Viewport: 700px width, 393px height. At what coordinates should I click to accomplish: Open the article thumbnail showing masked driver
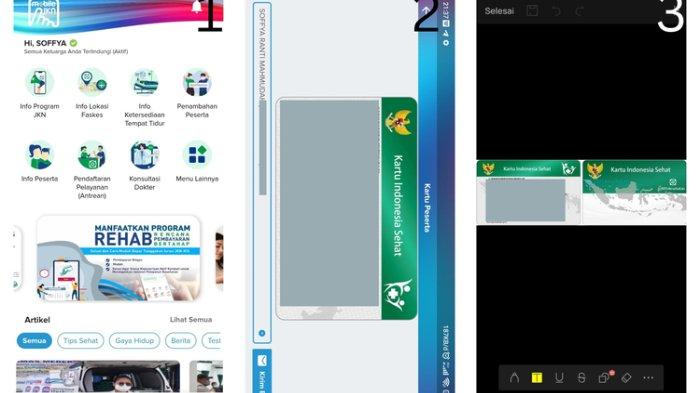(98, 376)
